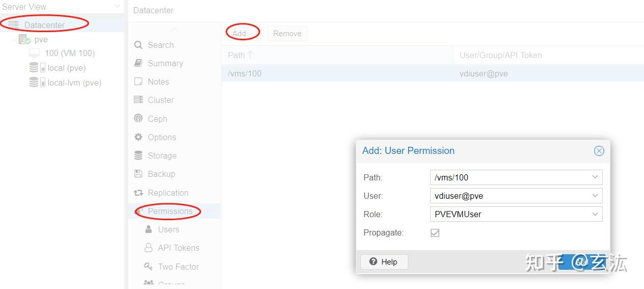Image resolution: width=644 pixels, height=289 pixels.
Task: Click the Search magnifier icon
Action: coord(138,45)
